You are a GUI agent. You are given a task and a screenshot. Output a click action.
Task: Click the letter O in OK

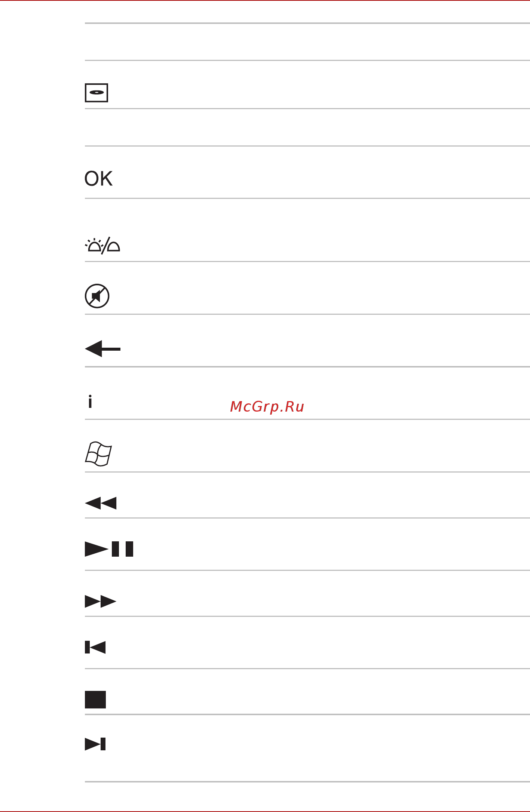[x=92, y=179]
